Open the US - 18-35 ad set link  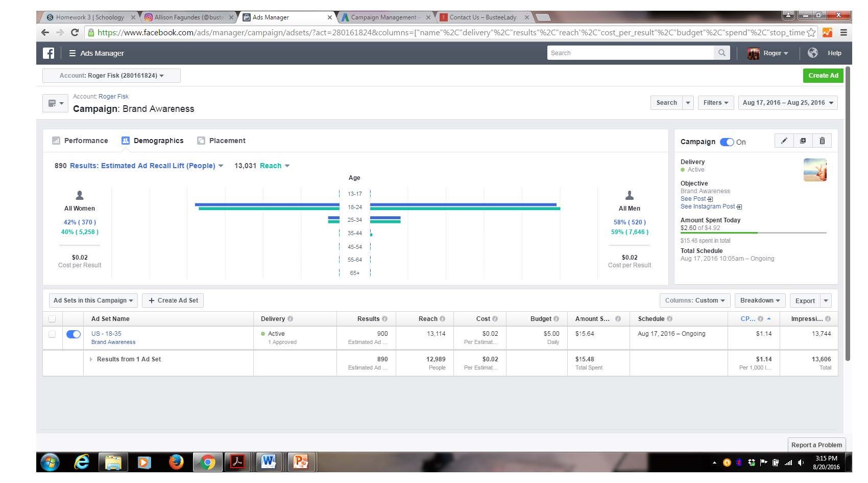pyautogui.click(x=106, y=334)
